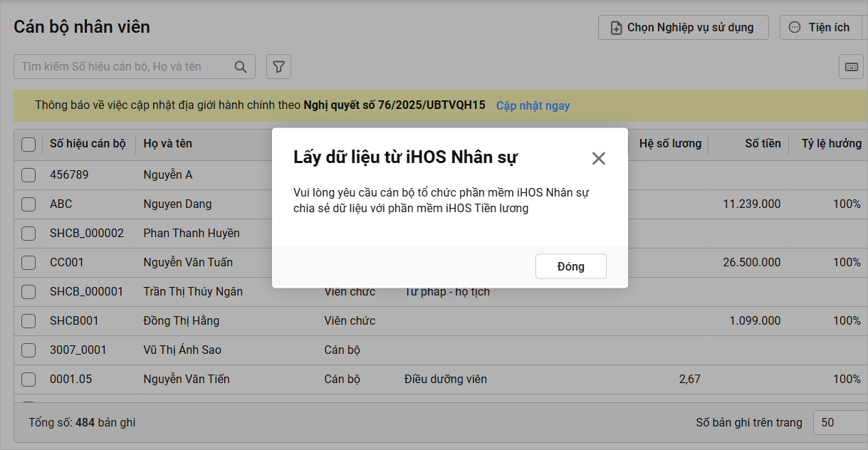Click Cán bộ in Vũ Thị Ánh Sao's row
Viewport: 868px width, 450px height.
click(x=343, y=350)
